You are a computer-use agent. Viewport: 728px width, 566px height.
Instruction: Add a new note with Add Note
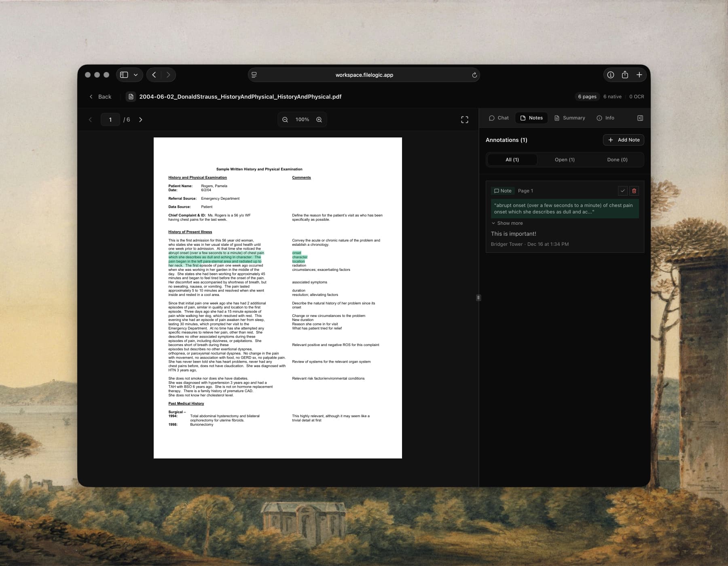click(624, 139)
